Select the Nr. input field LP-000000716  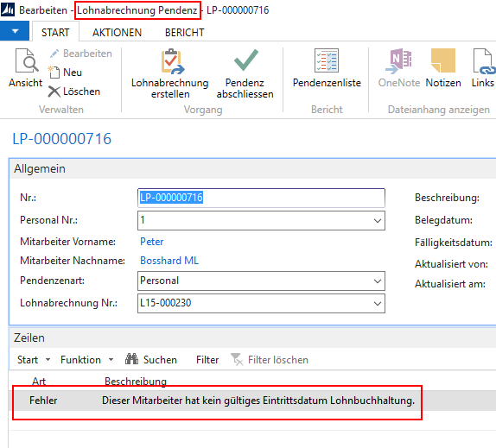click(261, 198)
